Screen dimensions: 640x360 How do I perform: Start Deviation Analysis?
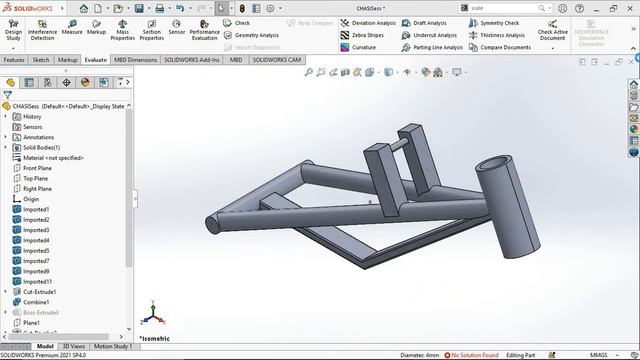pos(368,23)
